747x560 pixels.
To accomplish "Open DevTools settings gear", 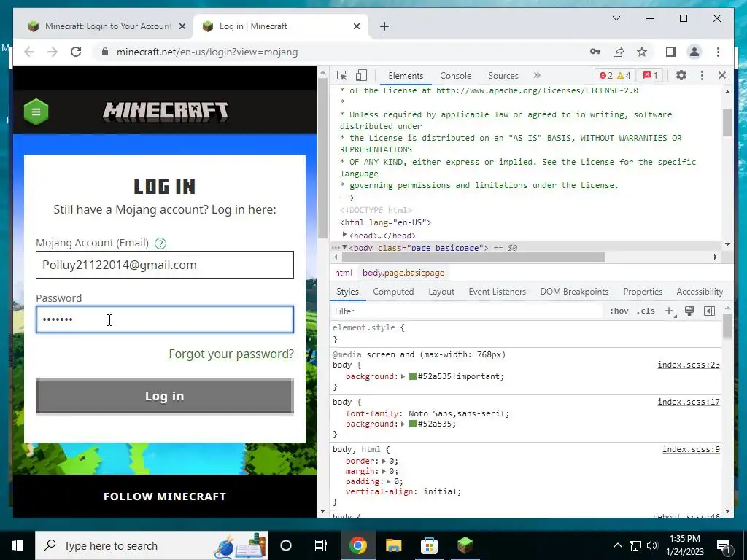I will point(681,75).
